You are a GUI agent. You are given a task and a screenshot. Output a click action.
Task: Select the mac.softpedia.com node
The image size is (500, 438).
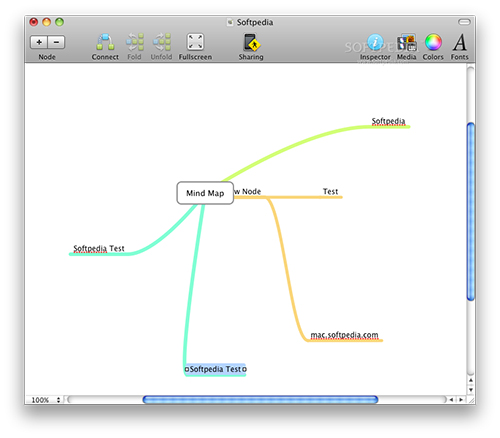(344, 335)
